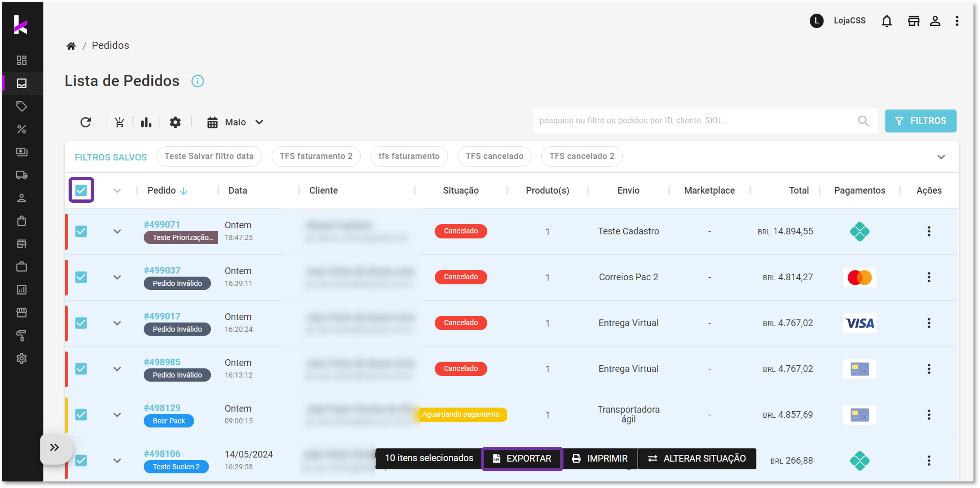This screenshot has width=980, height=488.
Task: Click the LojaCSS store name
Action: click(849, 21)
